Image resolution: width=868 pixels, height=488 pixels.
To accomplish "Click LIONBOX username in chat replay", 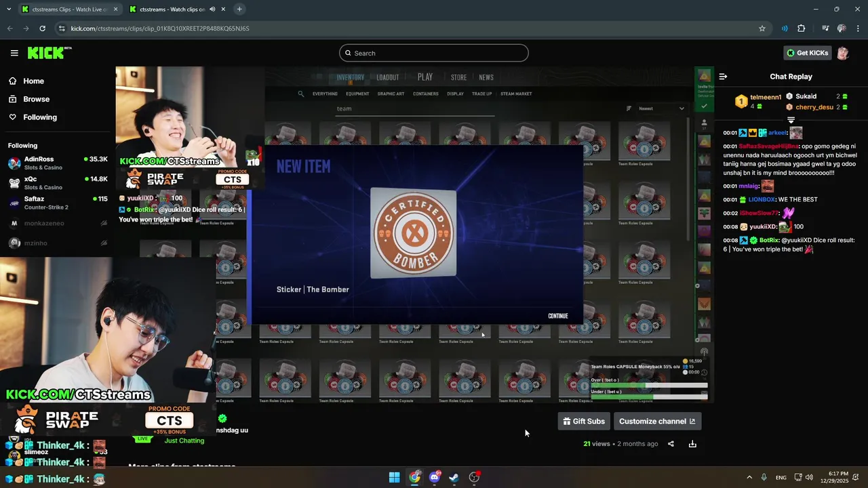I will pyautogui.click(x=762, y=199).
